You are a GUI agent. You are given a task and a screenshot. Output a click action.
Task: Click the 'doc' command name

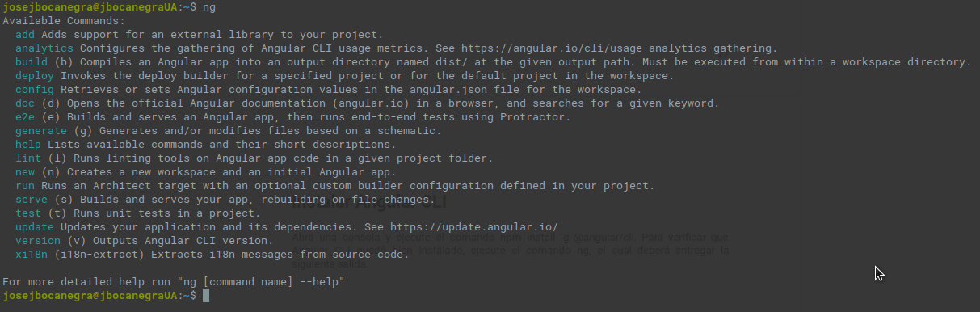click(25, 103)
